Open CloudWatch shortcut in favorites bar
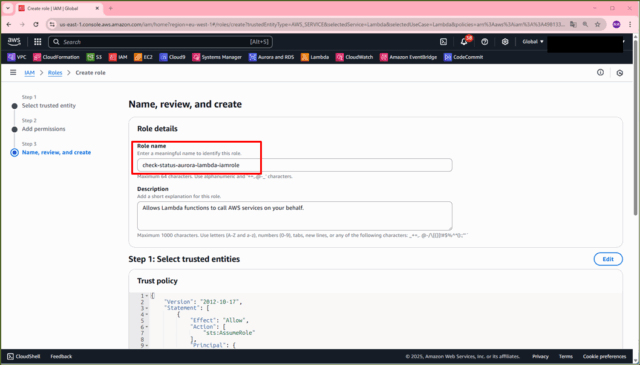 click(x=354, y=57)
